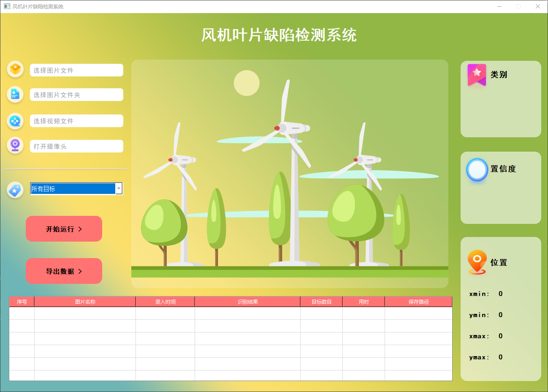
Task: Click the image file selection icon
Action: tap(15, 69)
